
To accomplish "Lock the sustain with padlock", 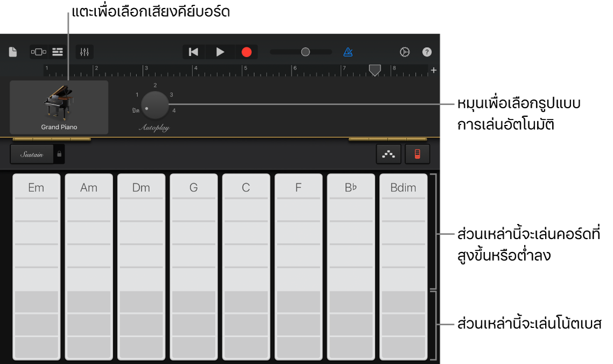I will pyautogui.click(x=59, y=155).
